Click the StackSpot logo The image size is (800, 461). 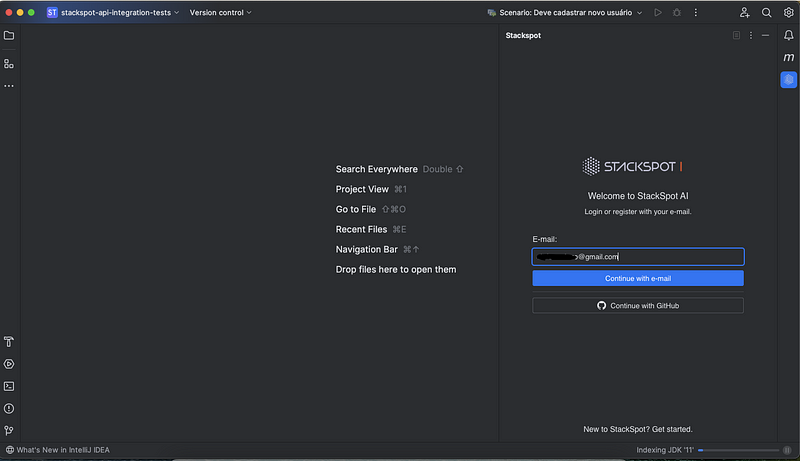[633, 166]
